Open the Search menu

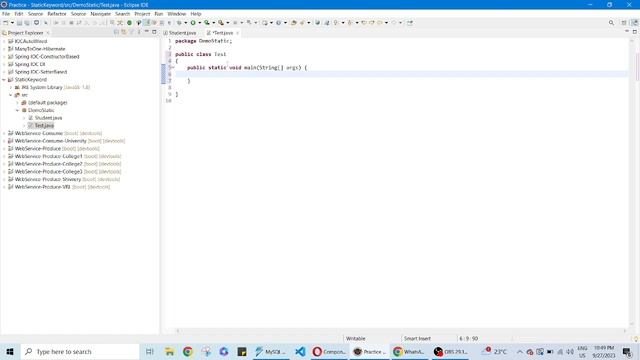[122, 14]
